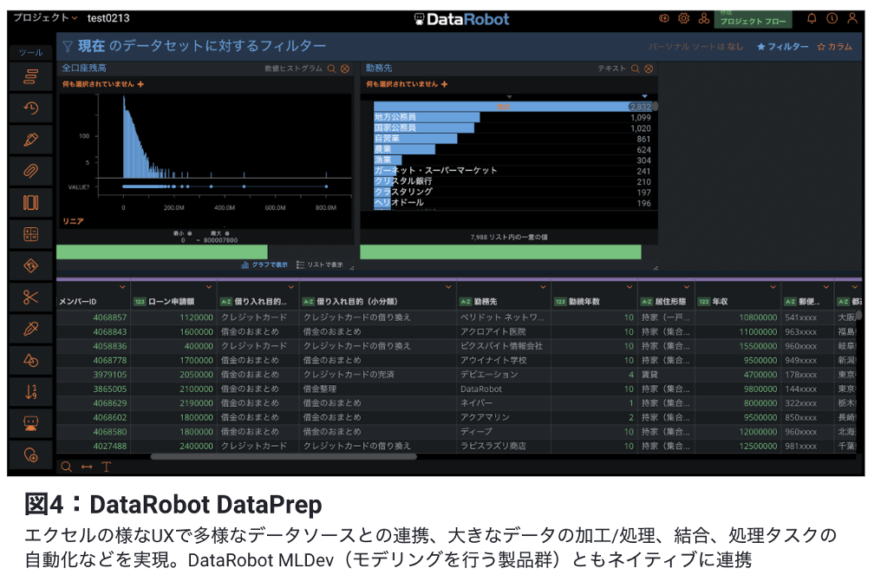Open メンバーID column menu chevron
Image resolution: width=874 pixels, height=588 pixels.
[122, 288]
